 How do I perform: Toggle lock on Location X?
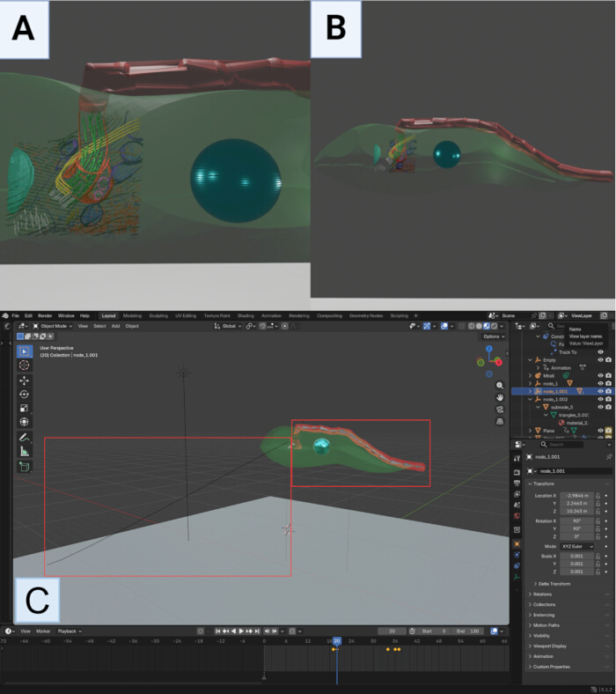click(598, 496)
